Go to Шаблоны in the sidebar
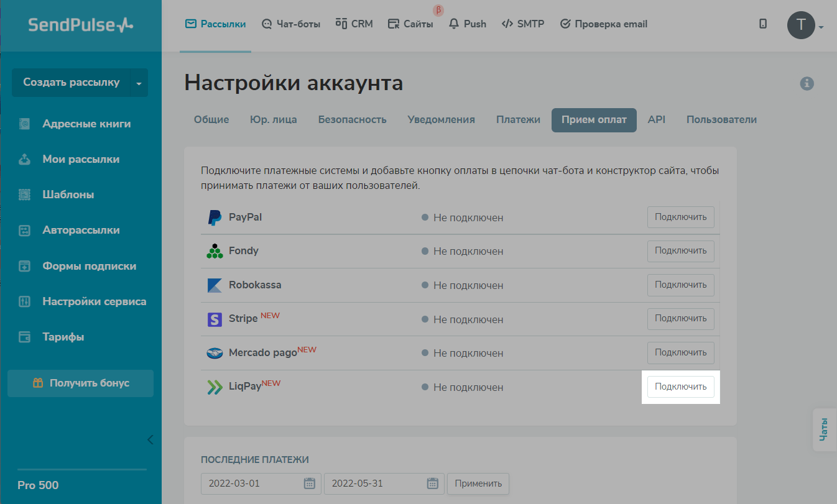Image resolution: width=837 pixels, height=504 pixels. (68, 195)
